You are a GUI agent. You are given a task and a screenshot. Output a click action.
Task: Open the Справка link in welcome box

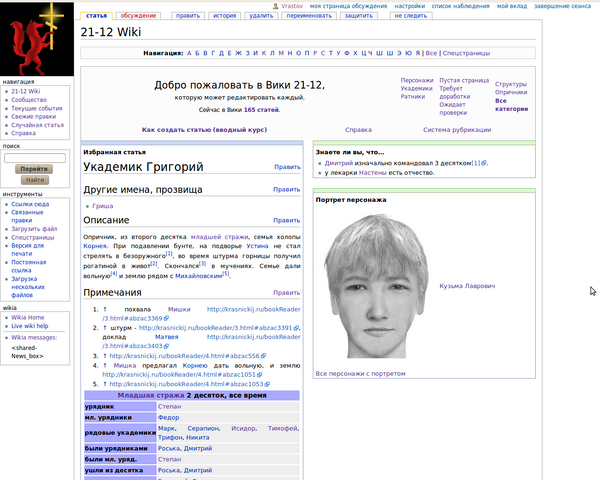point(358,130)
